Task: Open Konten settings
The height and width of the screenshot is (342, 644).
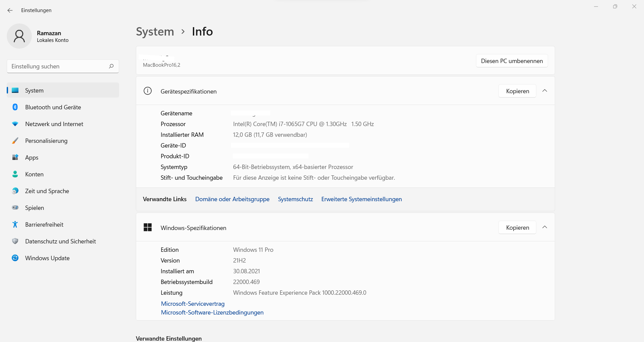Action: [x=63, y=174]
